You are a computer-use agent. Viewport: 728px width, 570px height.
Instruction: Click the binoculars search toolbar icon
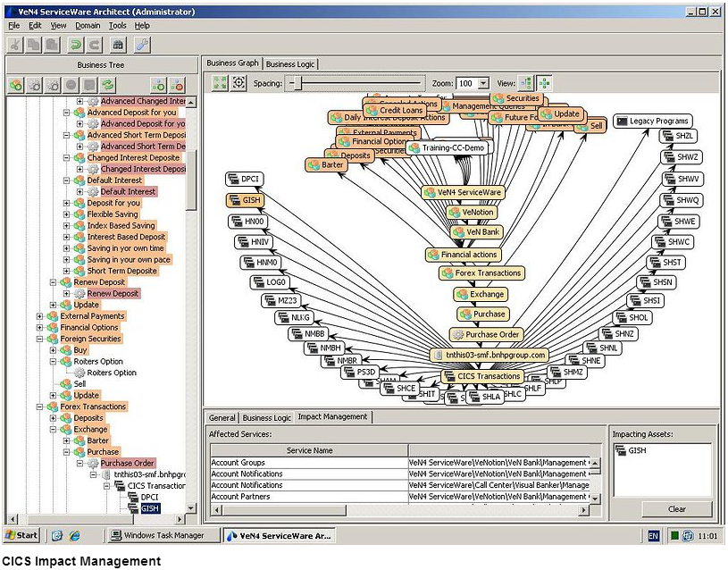119,45
